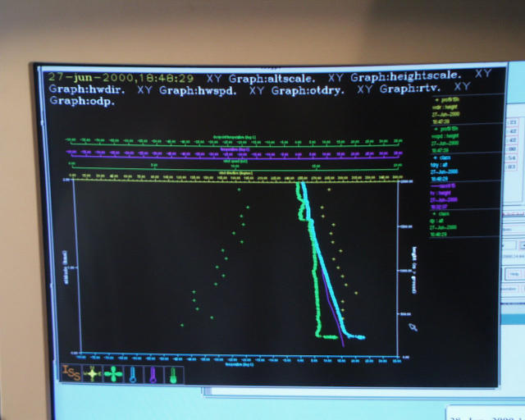Click the vertical altitude axis label on left
Image resolution: width=525 pixels, height=420 pixels.
pos(66,267)
